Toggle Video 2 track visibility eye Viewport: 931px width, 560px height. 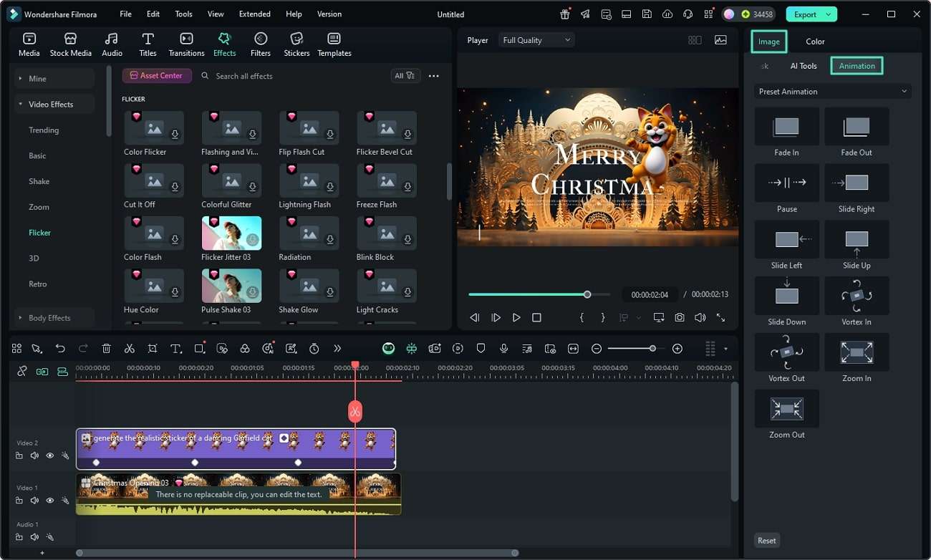coord(50,455)
